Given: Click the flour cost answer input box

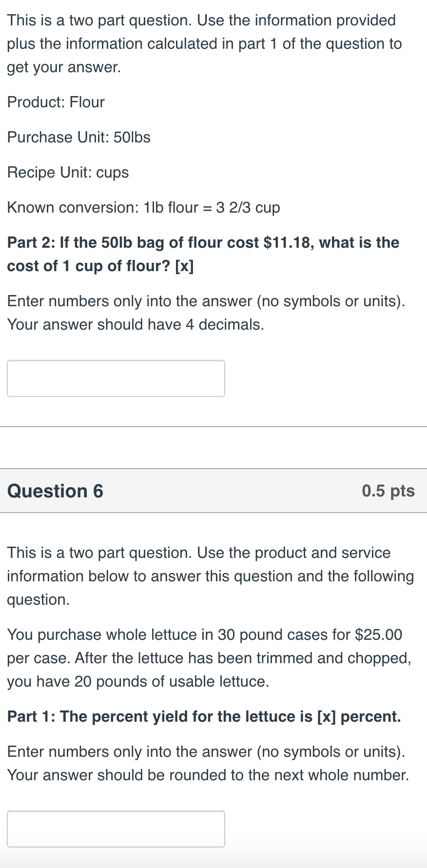Looking at the screenshot, I should click(116, 378).
